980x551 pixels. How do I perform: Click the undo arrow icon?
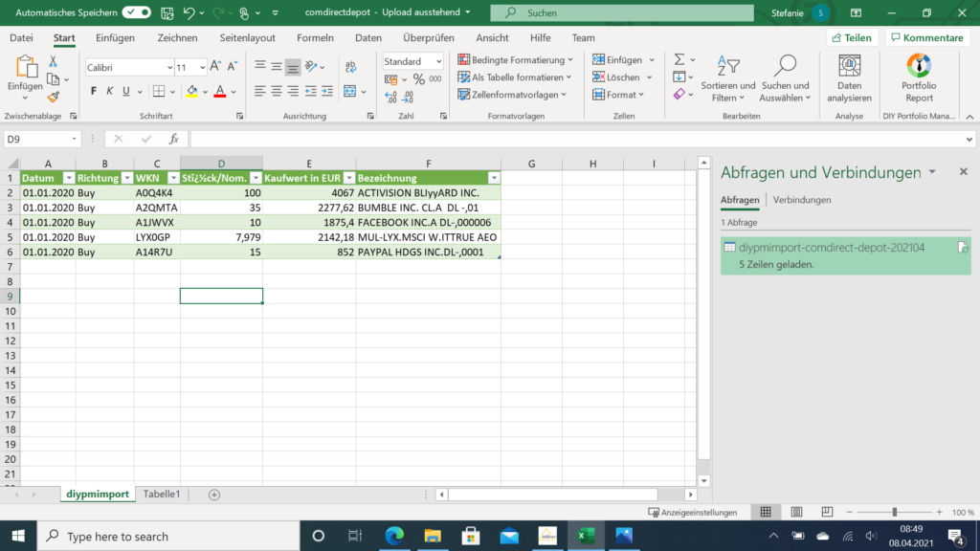pyautogui.click(x=189, y=12)
